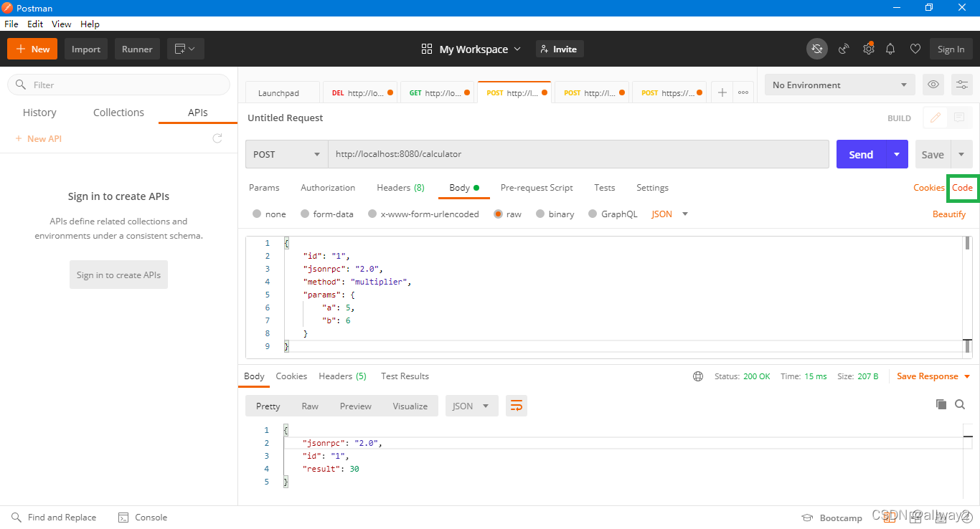Open the POST method dropdown

(286, 153)
